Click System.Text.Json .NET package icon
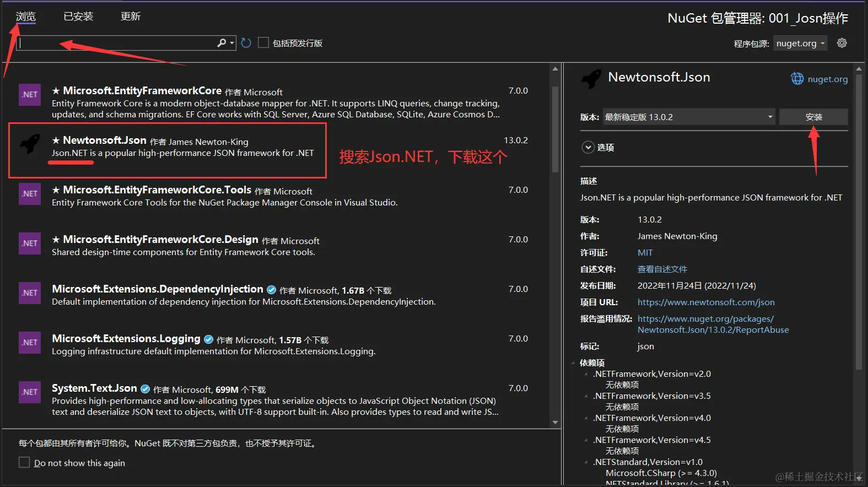The width and height of the screenshot is (868, 487). click(x=30, y=392)
